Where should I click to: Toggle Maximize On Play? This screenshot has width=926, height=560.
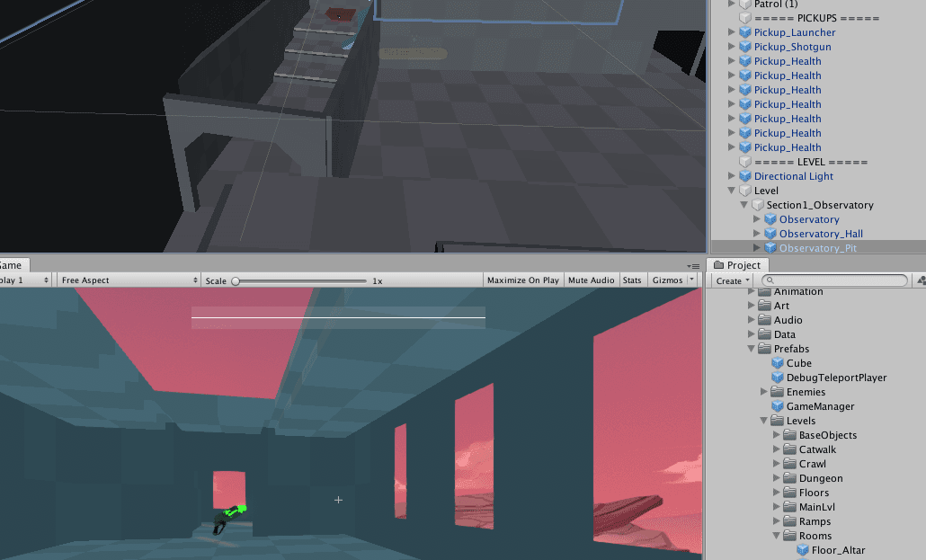click(522, 280)
